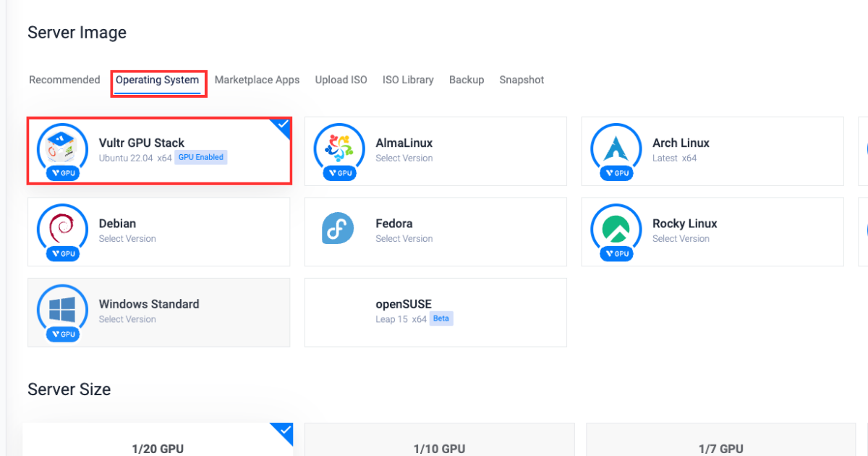Open the ISO Library tab
The width and height of the screenshot is (868, 456).
click(x=408, y=80)
